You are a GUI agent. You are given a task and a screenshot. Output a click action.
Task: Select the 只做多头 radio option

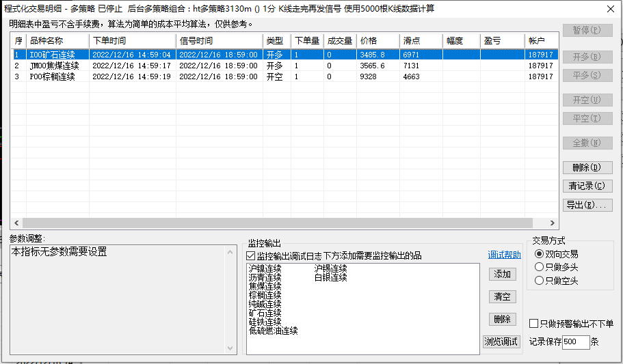pyautogui.click(x=539, y=267)
